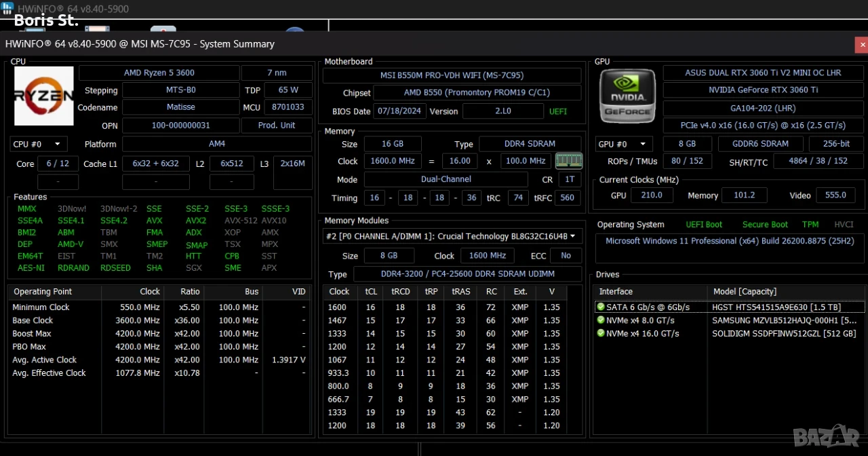Viewport: 868px width, 456px height.
Task: Click the Boost Max operating point row
Action: coord(159,333)
